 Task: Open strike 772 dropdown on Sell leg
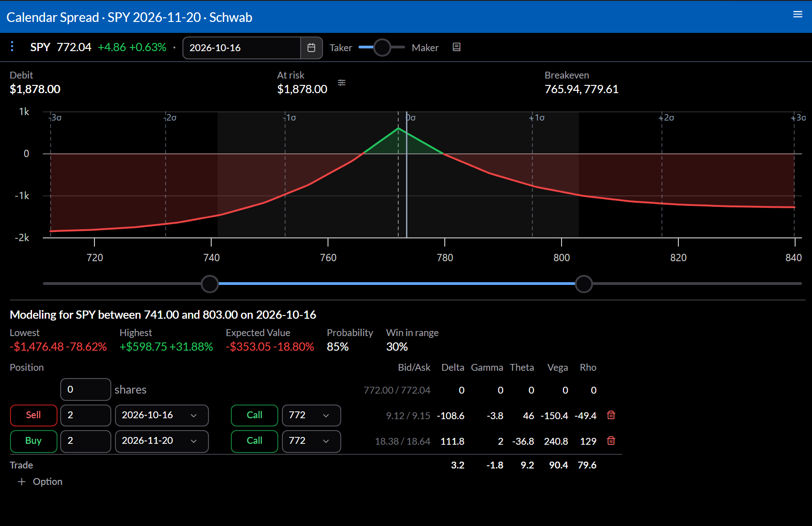coord(312,416)
